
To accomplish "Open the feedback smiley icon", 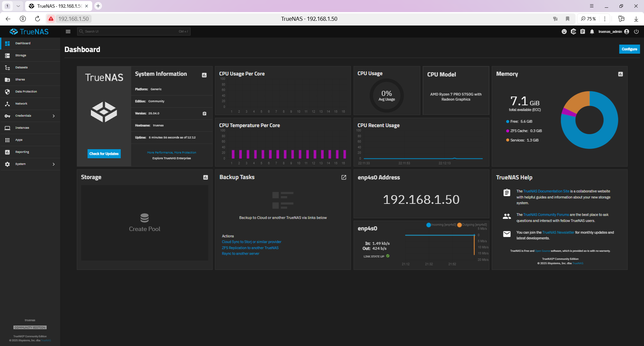I will 564,32.
